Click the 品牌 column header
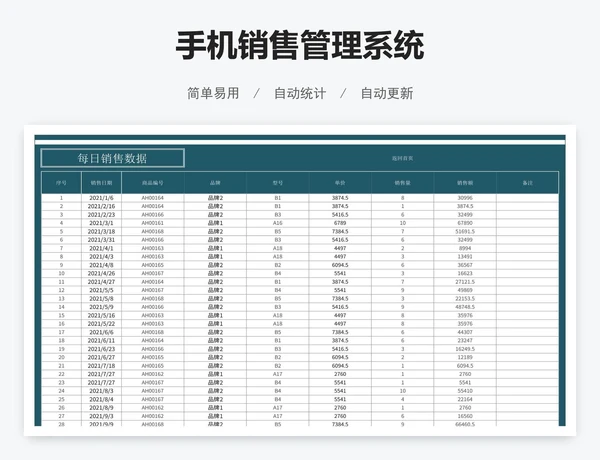The height and width of the screenshot is (460, 600). [215, 183]
